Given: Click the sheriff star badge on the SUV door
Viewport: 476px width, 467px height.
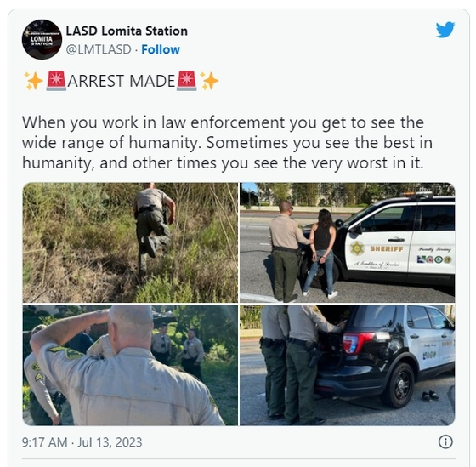Looking at the screenshot, I should (357, 248).
